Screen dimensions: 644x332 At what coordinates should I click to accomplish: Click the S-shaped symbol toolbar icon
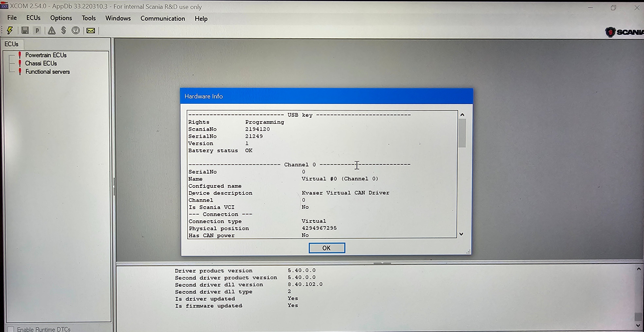64,30
